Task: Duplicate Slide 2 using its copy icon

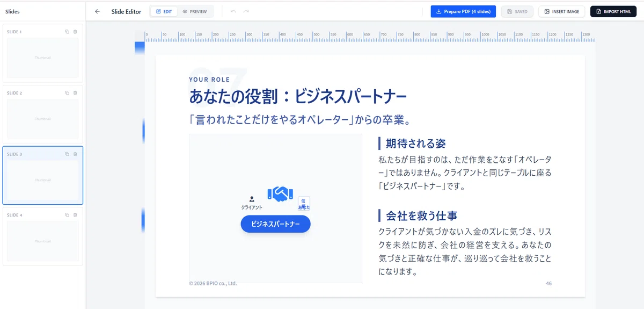Action: (67, 93)
